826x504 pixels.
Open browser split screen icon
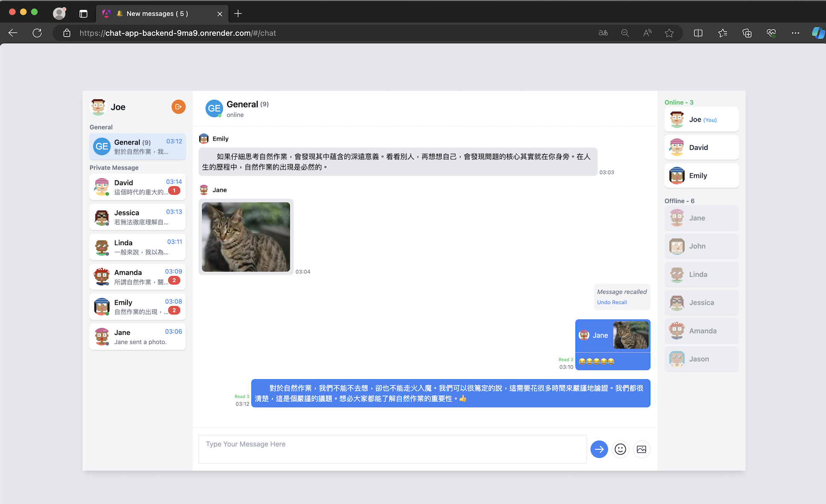[x=698, y=33]
